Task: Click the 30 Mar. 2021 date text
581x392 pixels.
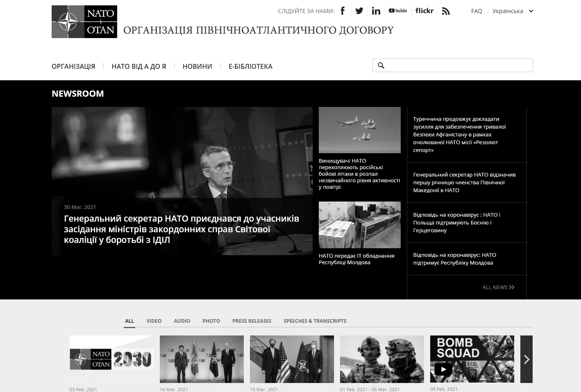Action: point(80,207)
